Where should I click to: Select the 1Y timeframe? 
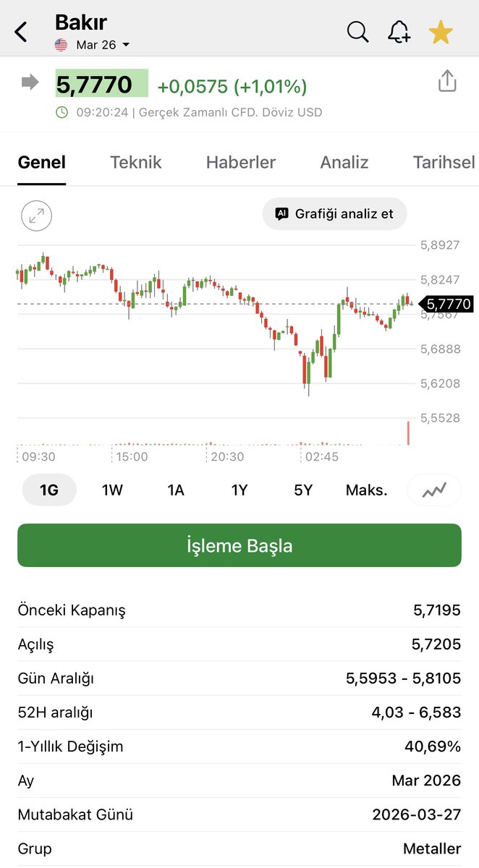coord(239,490)
